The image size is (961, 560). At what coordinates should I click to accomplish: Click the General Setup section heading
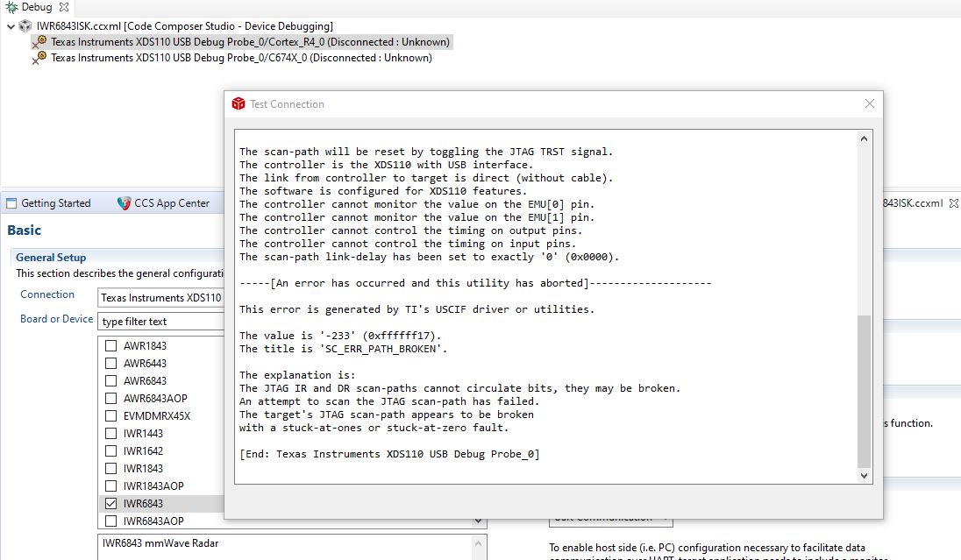(51, 258)
